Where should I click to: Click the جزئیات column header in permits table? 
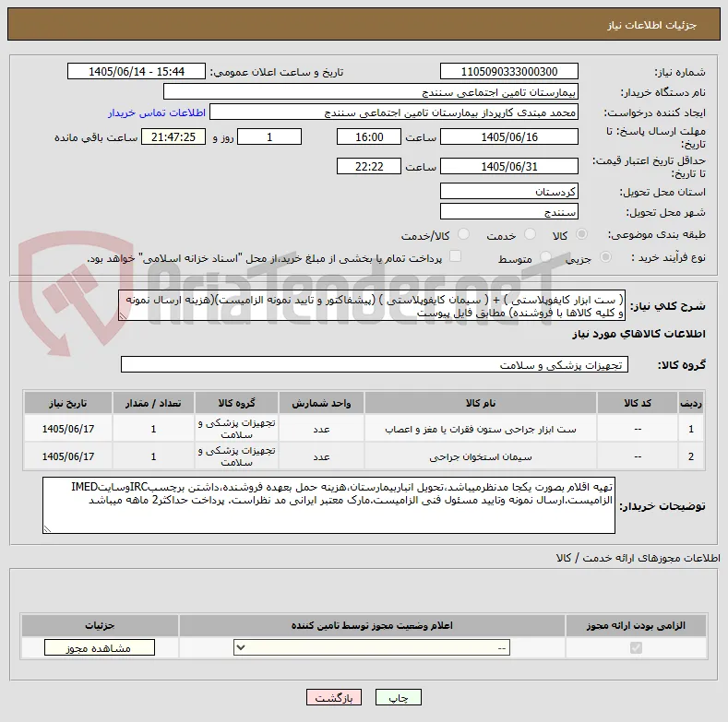tap(100, 625)
